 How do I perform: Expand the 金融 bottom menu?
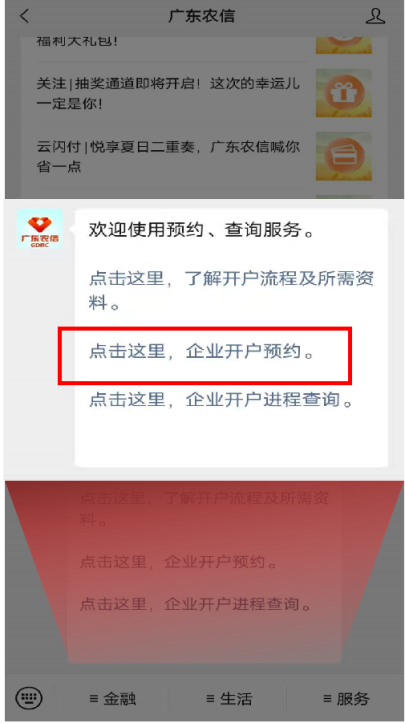click(x=113, y=699)
